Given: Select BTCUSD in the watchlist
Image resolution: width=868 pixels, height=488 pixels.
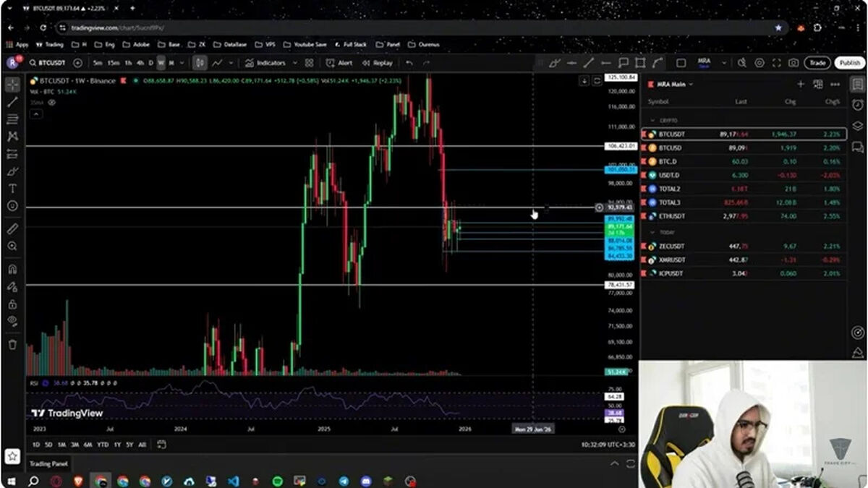Looking at the screenshot, I should (x=744, y=147).
